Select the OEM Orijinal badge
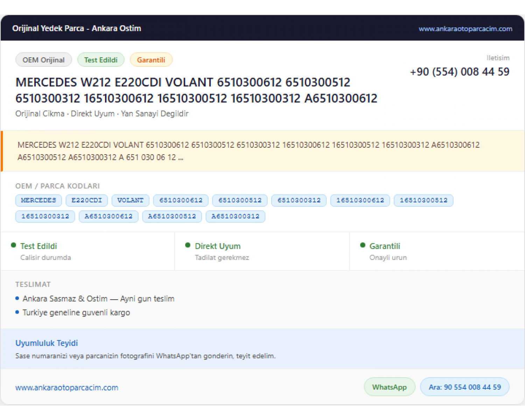525x420 pixels. [44, 60]
